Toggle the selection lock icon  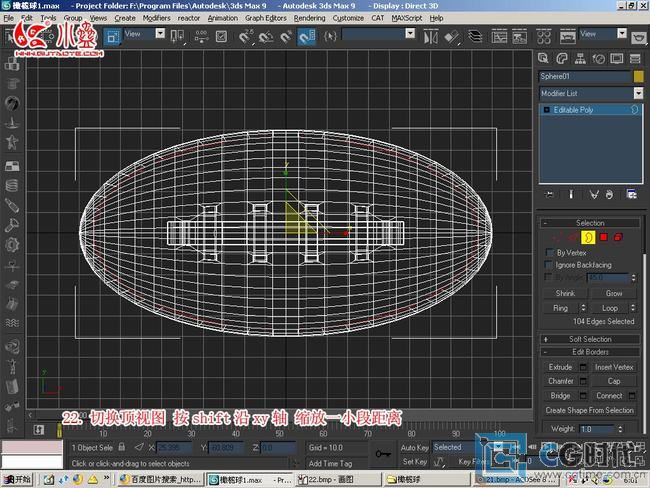(x=121, y=447)
